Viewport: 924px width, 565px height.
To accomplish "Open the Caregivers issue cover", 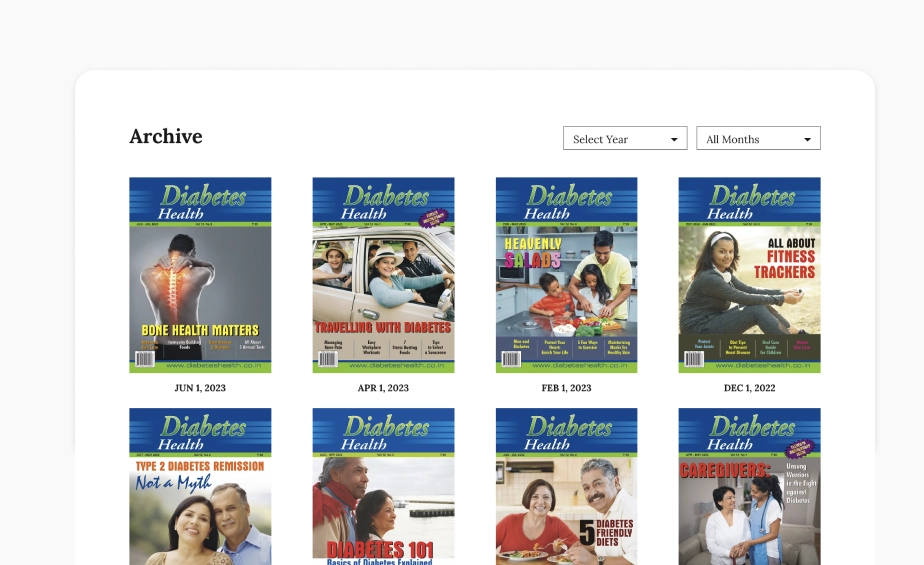I will click(x=749, y=487).
